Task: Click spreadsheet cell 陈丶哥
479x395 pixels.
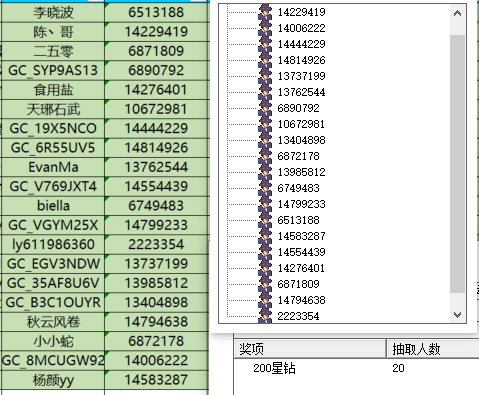Action: pyautogui.click(x=53, y=32)
